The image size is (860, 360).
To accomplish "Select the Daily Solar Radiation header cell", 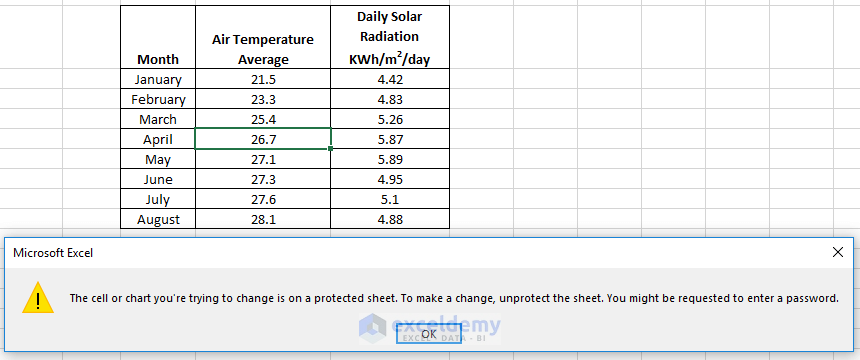I will tap(390, 37).
